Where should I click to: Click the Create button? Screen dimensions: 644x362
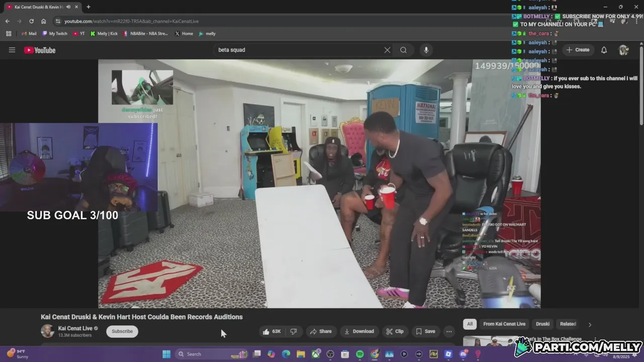click(578, 50)
